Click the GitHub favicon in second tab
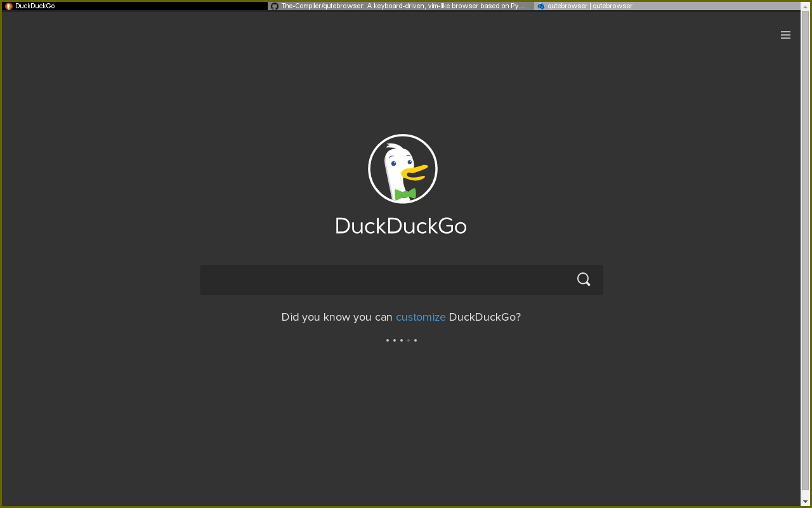This screenshot has height=508, width=812. coord(275,6)
